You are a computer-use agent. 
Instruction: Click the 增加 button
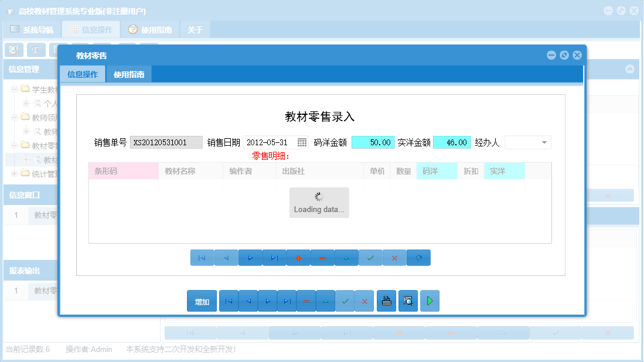202,300
